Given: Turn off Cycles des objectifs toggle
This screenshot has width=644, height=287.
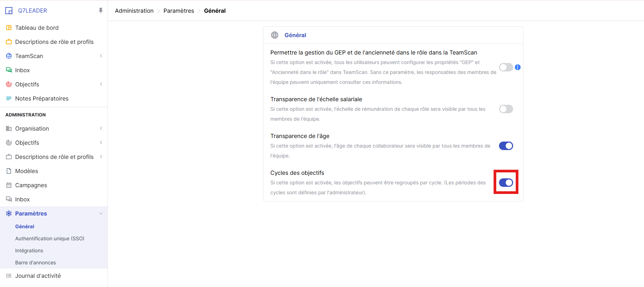Looking at the screenshot, I should pos(506,183).
